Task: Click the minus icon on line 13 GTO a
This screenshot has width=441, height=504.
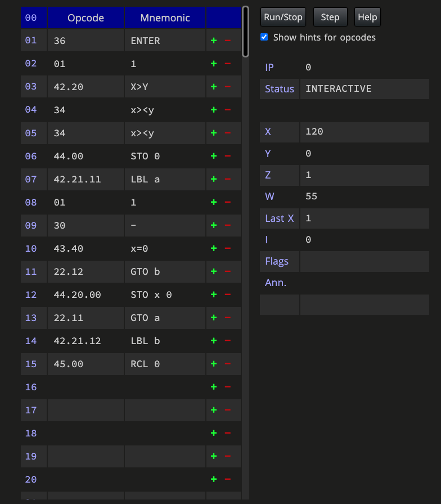Action: 228,318
